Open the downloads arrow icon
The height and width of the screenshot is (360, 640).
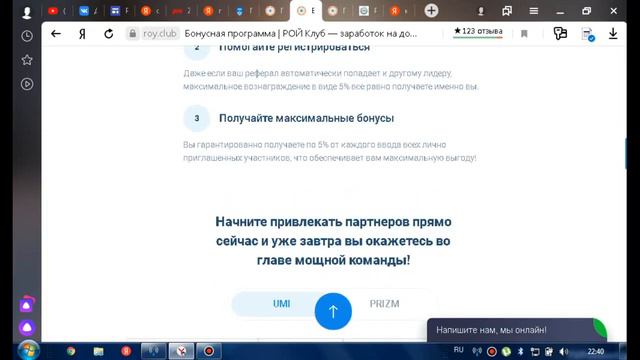(613, 33)
